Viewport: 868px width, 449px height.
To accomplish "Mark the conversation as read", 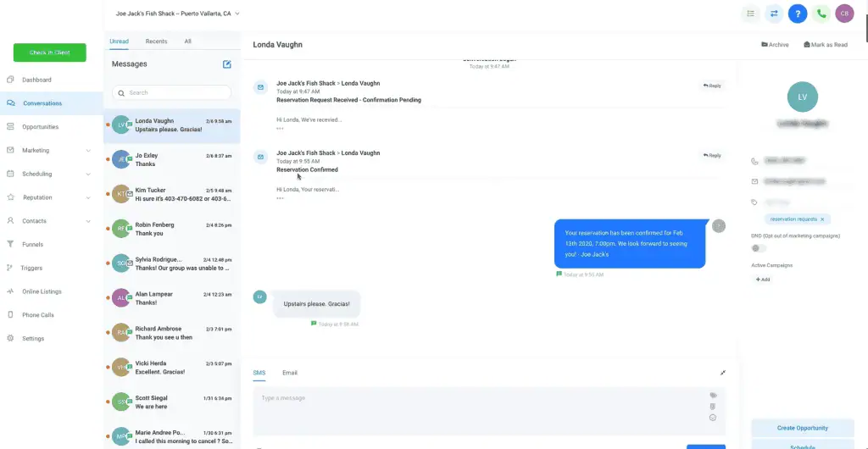I will (826, 45).
